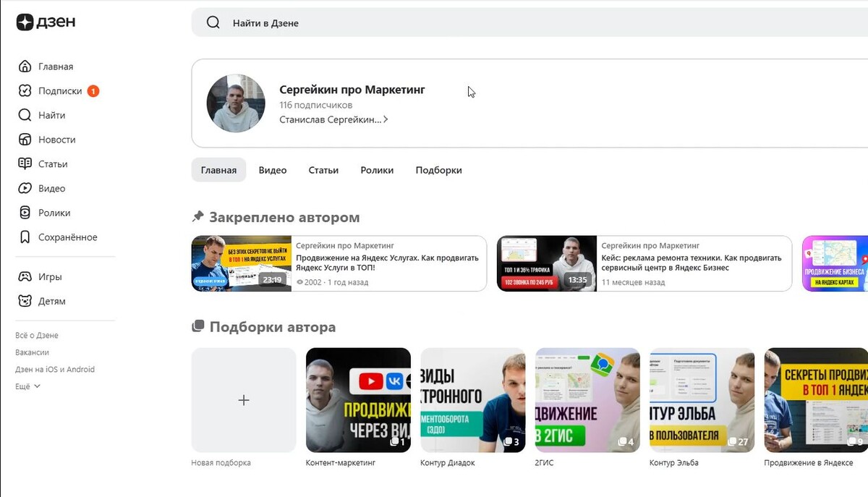Screen dimensions: 868x497
Task: Click the Новости icon in sidebar
Action: [25, 140]
